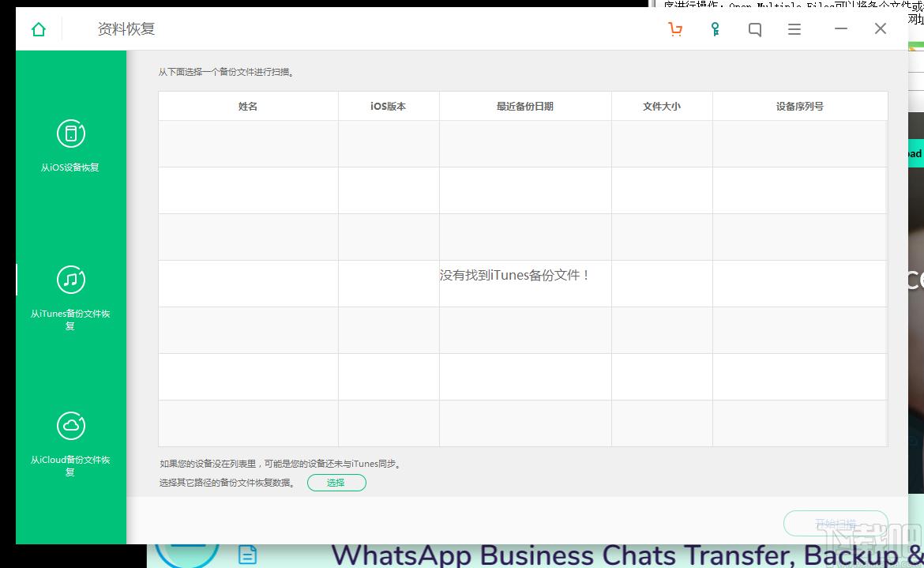This screenshot has height=568, width=924.
Task: Go to the home screen icon
Action: pos(39,29)
